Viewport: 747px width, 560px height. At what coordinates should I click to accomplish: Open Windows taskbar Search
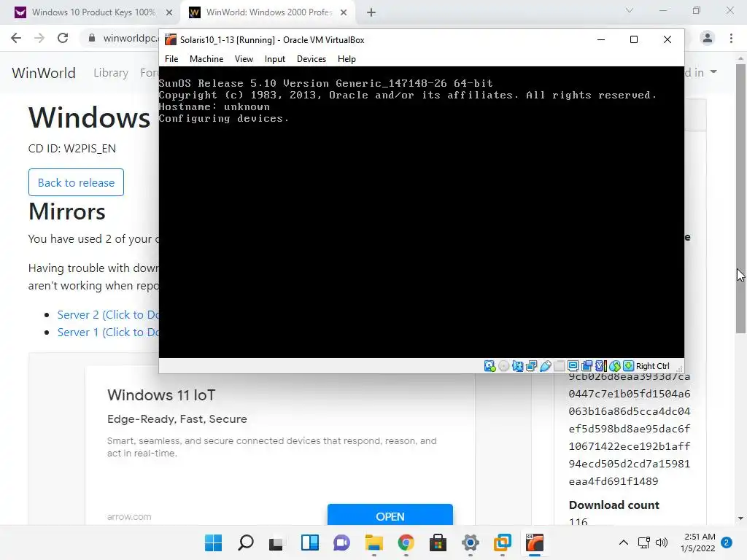pyautogui.click(x=245, y=542)
